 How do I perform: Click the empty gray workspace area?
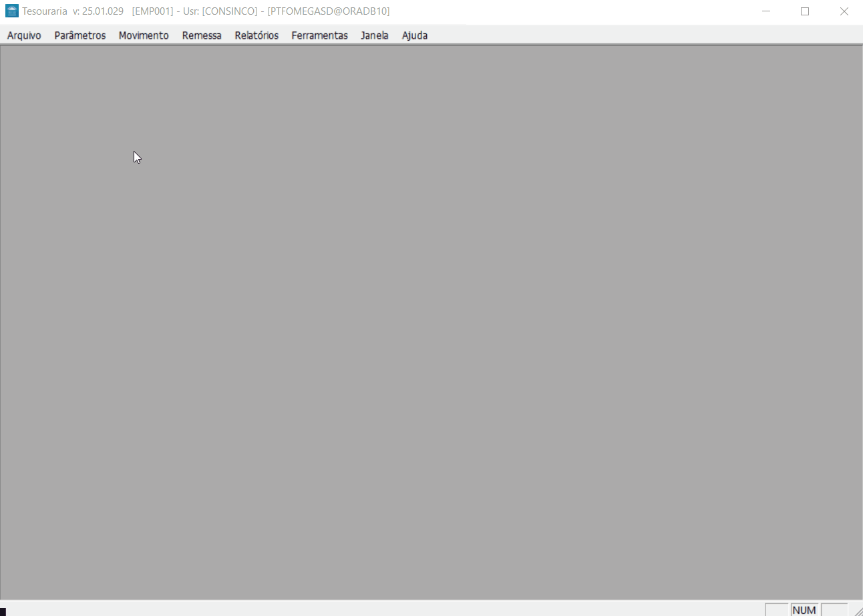(432, 321)
